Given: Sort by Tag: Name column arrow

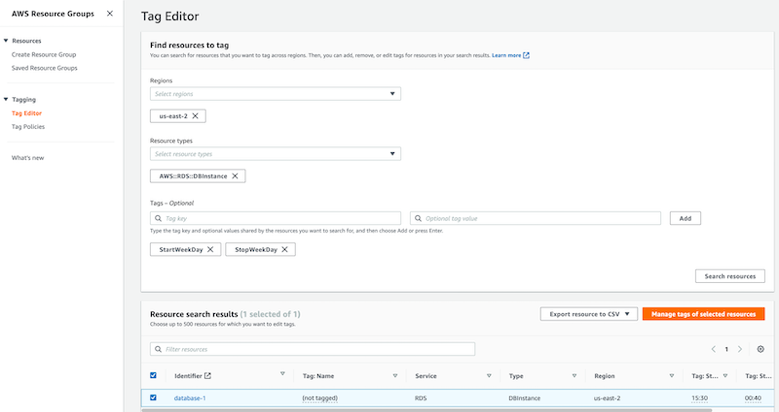Looking at the screenshot, I should 395,376.
